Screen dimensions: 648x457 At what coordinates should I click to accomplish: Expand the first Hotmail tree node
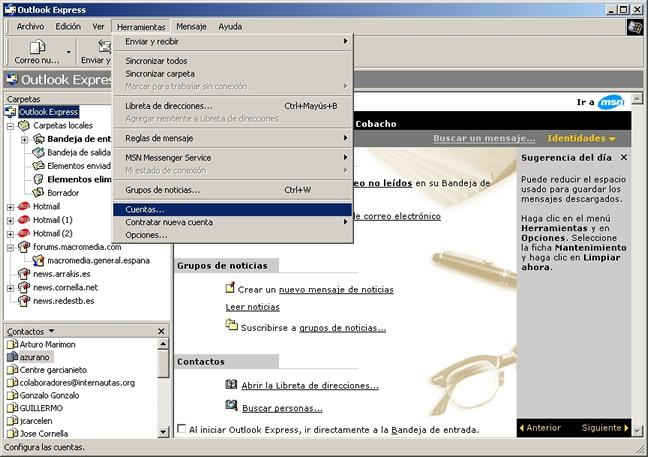pos(10,207)
